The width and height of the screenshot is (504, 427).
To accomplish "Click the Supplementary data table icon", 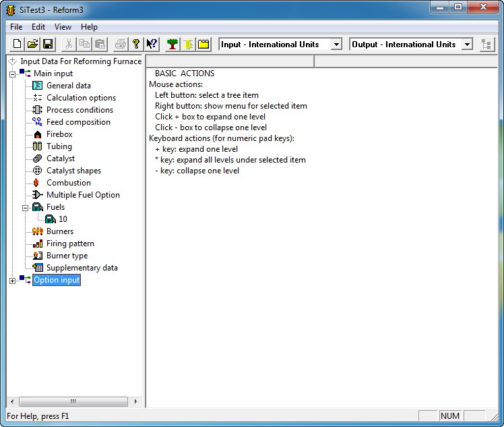I will tap(37, 268).
